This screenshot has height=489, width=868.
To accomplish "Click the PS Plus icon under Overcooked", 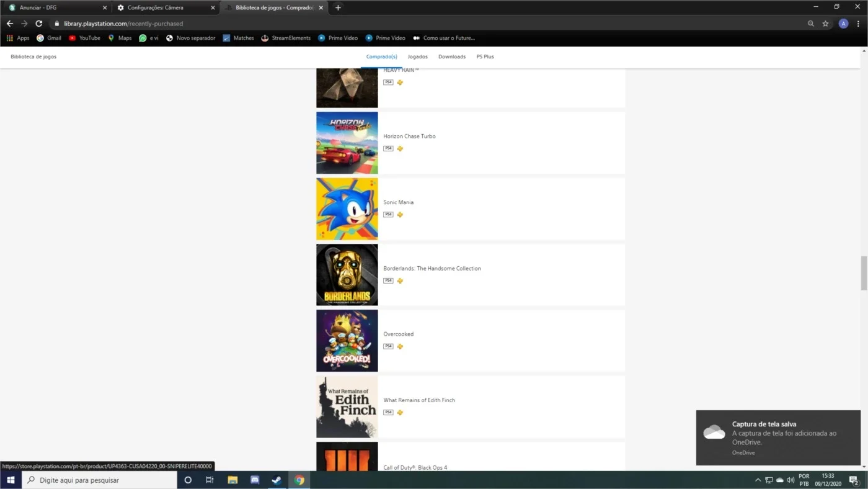I will (x=400, y=346).
